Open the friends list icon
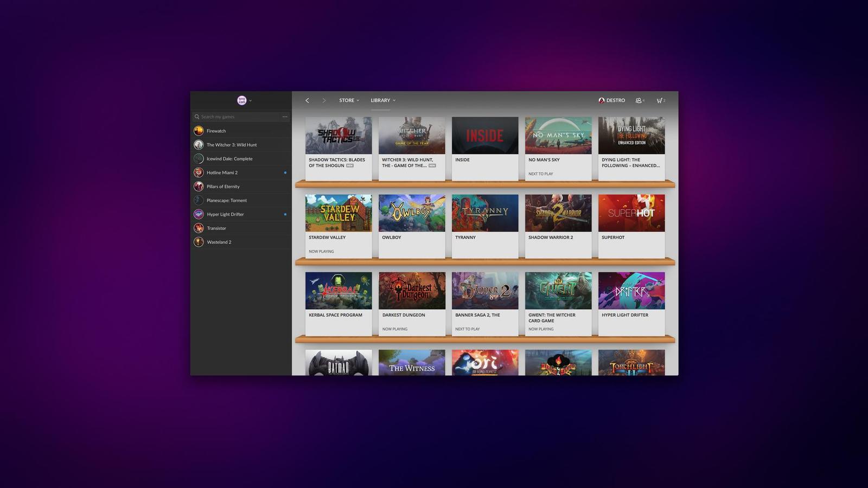The image size is (868, 488). pos(639,100)
